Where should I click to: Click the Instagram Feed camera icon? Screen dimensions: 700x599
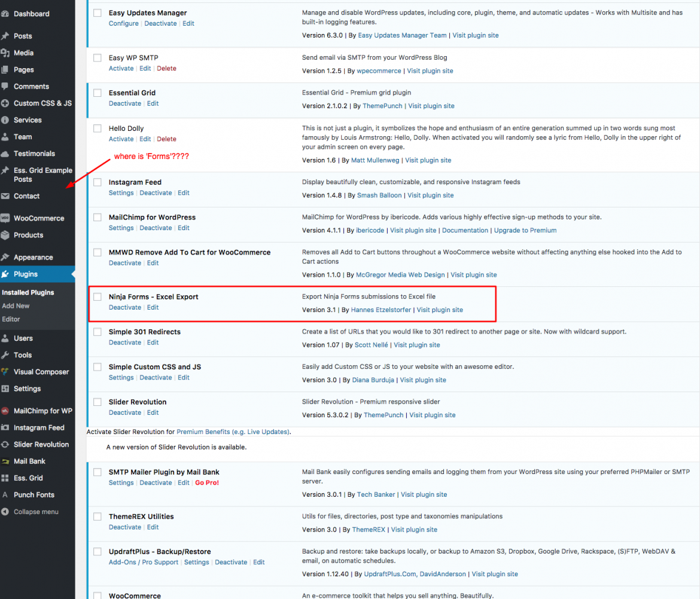click(5, 428)
